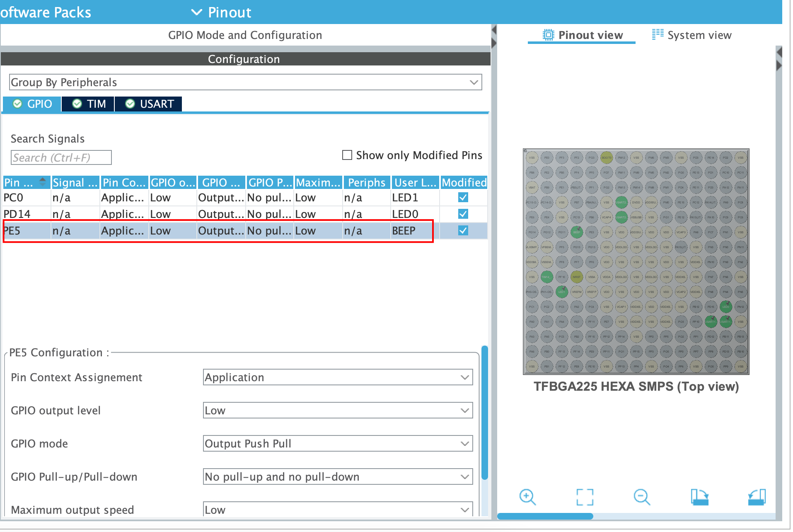The height and width of the screenshot is (532, 793).
Task: Switch to System view
Action: 691,35
